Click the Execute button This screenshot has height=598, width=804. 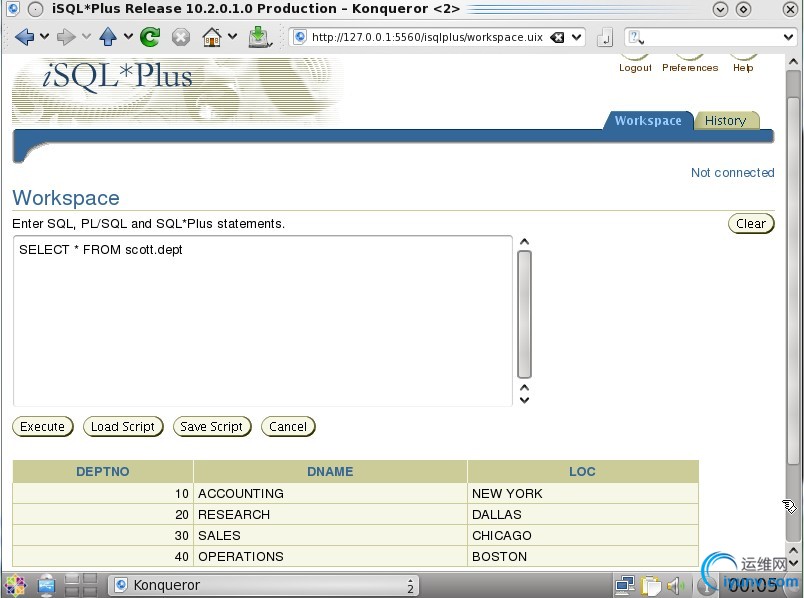tap(43, 427)
